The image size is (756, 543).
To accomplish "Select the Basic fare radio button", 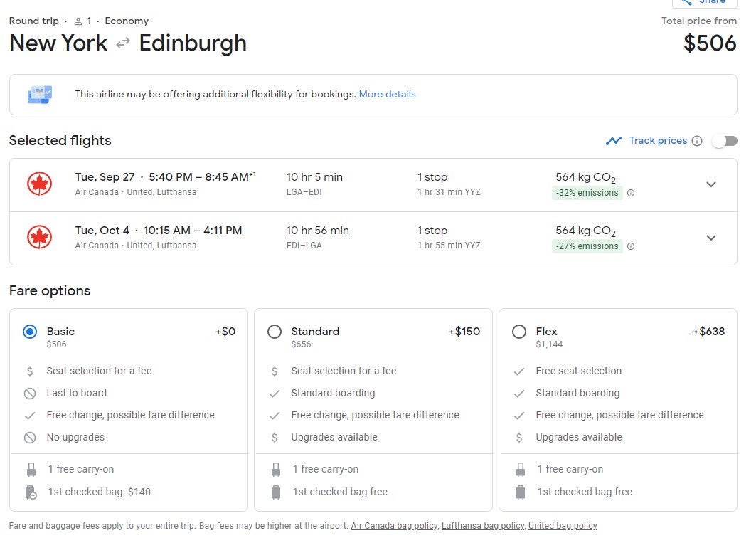I will click(x=30, y=332).
